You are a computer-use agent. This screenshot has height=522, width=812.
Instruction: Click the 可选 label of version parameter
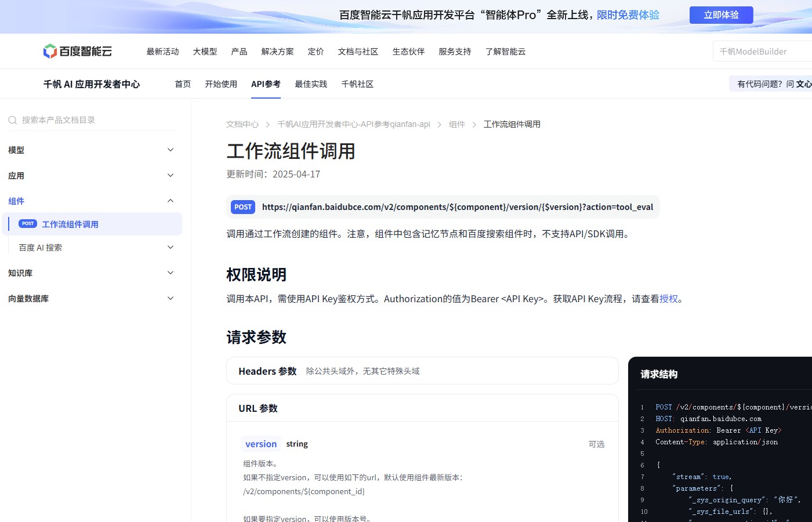[596, 444]
